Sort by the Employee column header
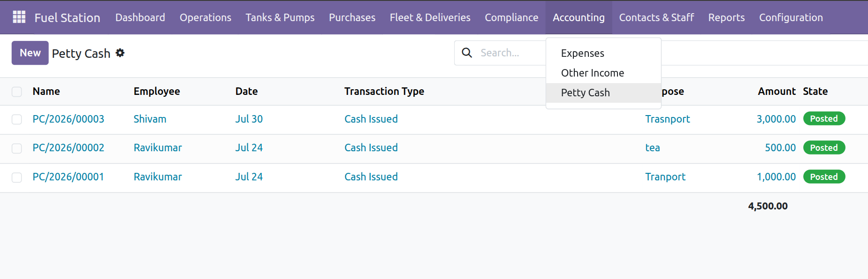868x279 pixels. tap(157, 91)
